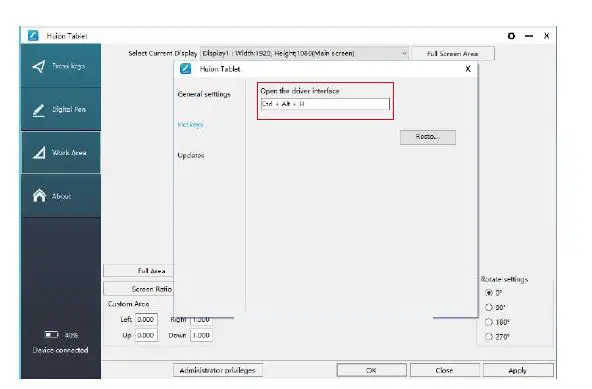Viewport: 592px width, 389px height.
Task: Open the Press Keys sidebar section
Action: pyautogui.click(x=61, y=66)
